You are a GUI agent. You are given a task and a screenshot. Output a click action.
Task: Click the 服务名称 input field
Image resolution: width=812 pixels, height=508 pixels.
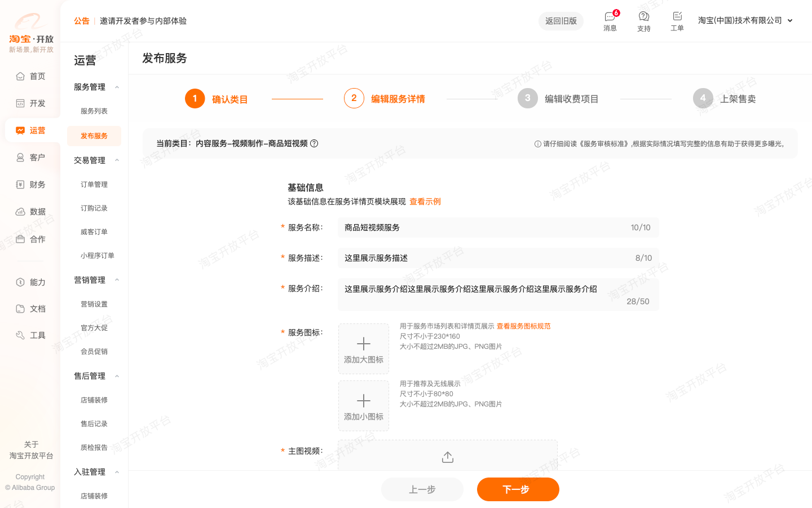tap(485, 227)
